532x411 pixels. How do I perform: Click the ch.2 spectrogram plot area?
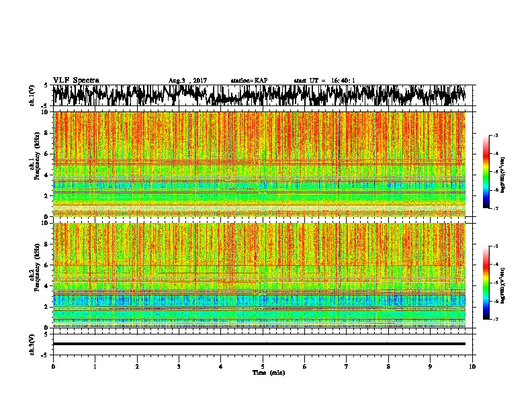(259, 275)
